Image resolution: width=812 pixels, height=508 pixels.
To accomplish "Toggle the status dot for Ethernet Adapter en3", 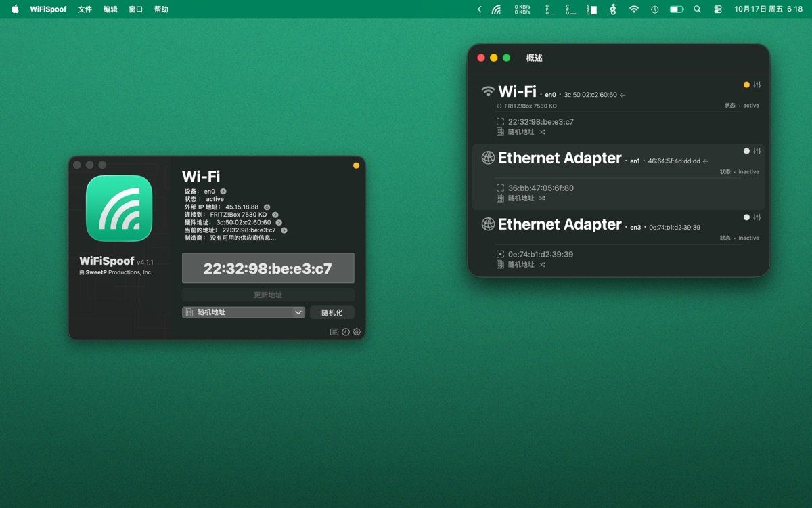I will tap(745, 217).
